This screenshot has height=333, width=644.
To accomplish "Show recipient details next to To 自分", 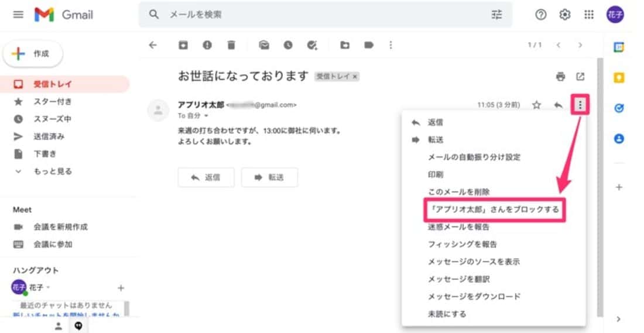I will 206,116.
